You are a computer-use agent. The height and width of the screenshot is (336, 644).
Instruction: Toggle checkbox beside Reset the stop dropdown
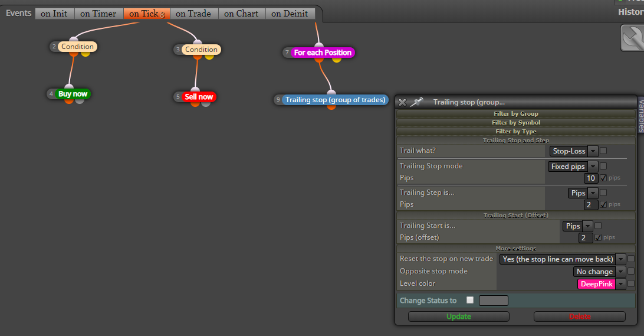(631, 259)
